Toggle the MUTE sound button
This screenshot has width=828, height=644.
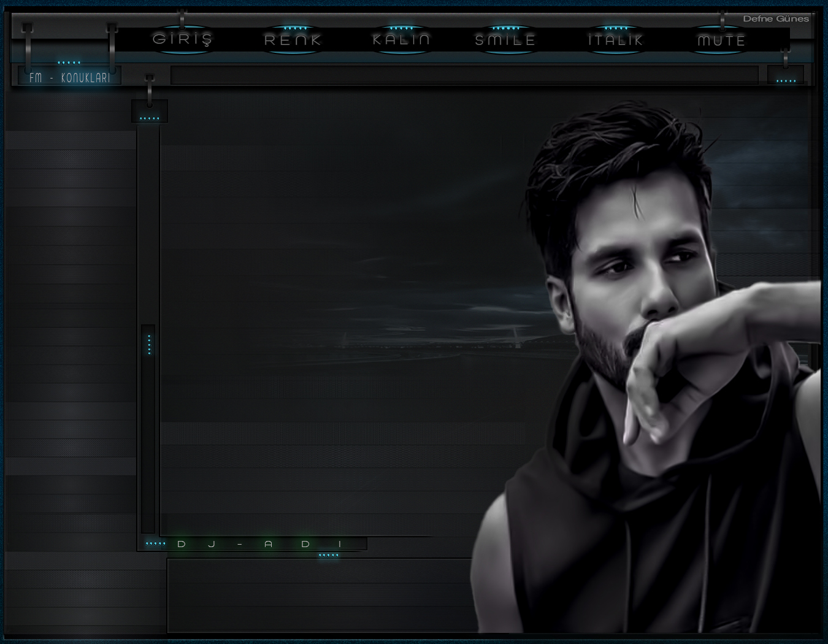721,40
